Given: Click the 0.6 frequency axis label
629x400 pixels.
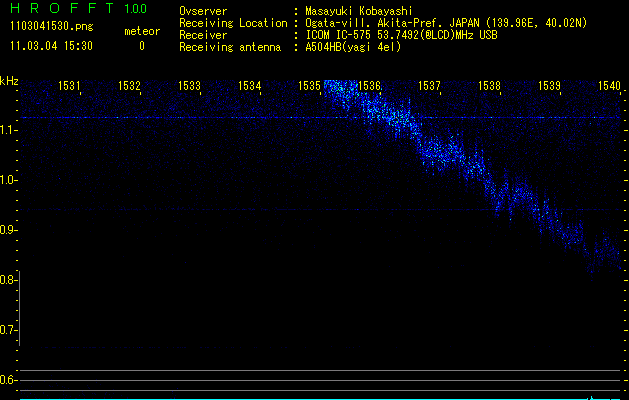Looking at the screenshot, I should tap(10, 380).
